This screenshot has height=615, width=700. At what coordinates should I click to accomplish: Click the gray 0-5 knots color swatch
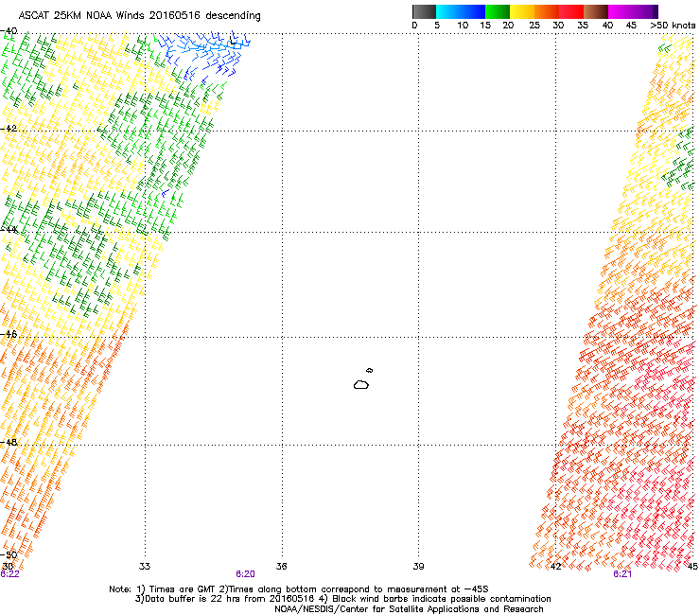[424, 11]
